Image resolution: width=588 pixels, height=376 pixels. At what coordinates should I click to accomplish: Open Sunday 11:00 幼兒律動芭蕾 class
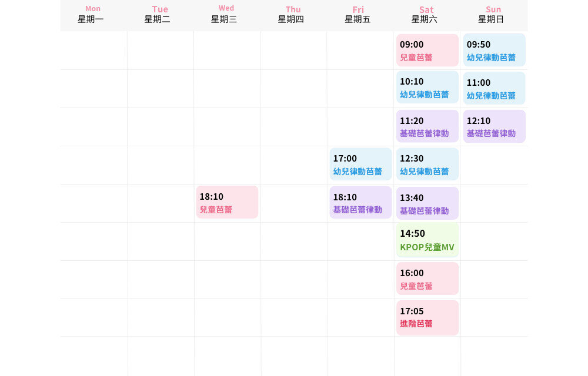tap(494, 88)
